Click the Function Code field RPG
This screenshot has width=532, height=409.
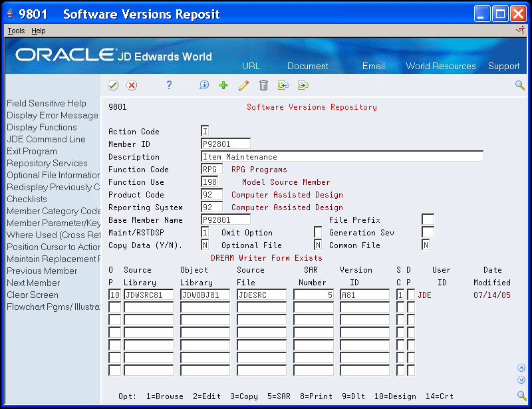point(211,170)
